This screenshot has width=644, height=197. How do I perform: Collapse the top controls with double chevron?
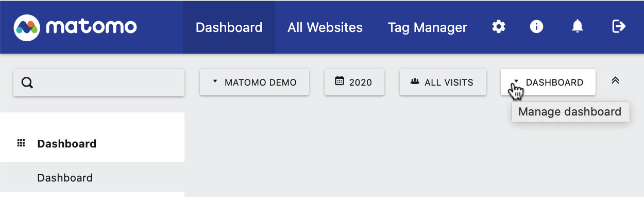coord(615,81)
